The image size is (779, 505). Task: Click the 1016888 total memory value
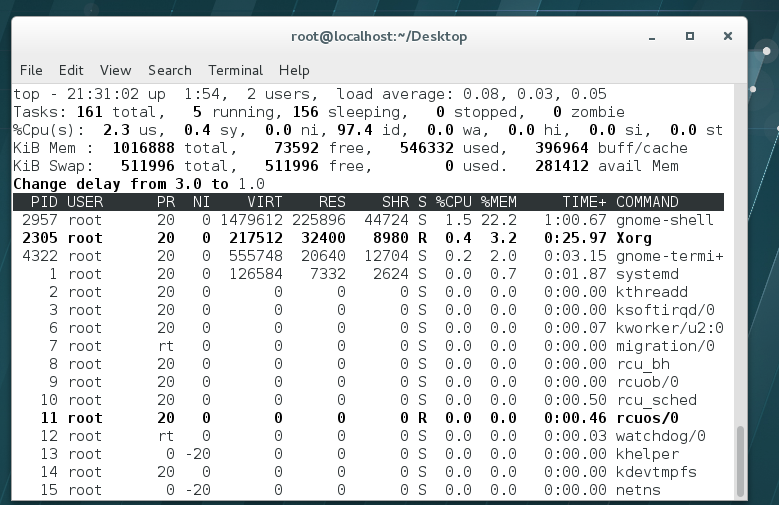click(x=144, y=148)
